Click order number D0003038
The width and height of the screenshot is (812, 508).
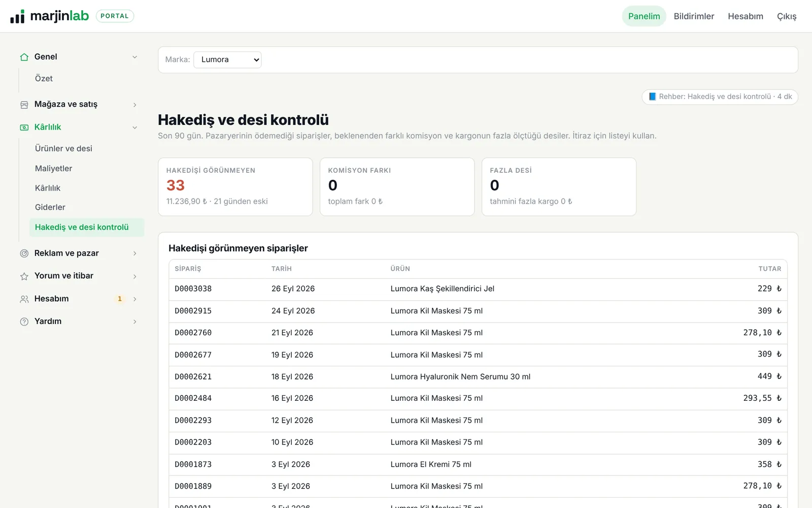click(x=193, y=289)
